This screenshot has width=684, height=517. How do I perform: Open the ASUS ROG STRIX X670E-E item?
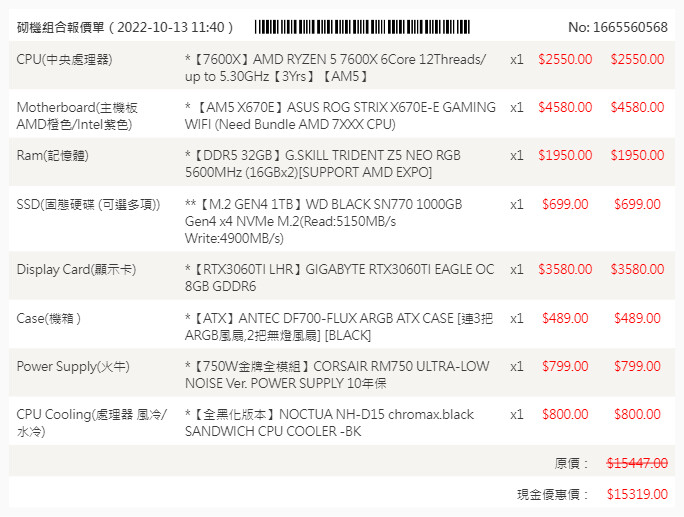[340, 116]
